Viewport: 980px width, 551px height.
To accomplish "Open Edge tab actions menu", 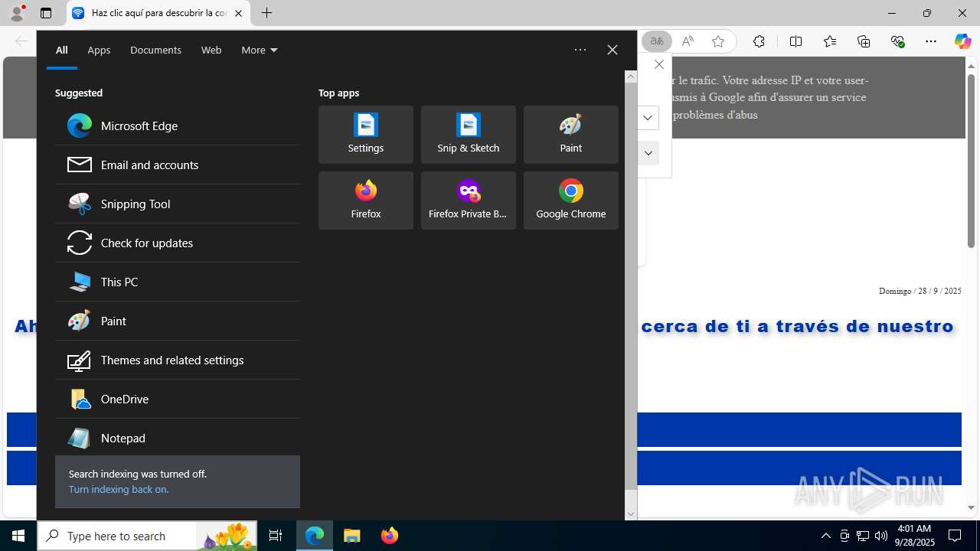I will 46,13.
